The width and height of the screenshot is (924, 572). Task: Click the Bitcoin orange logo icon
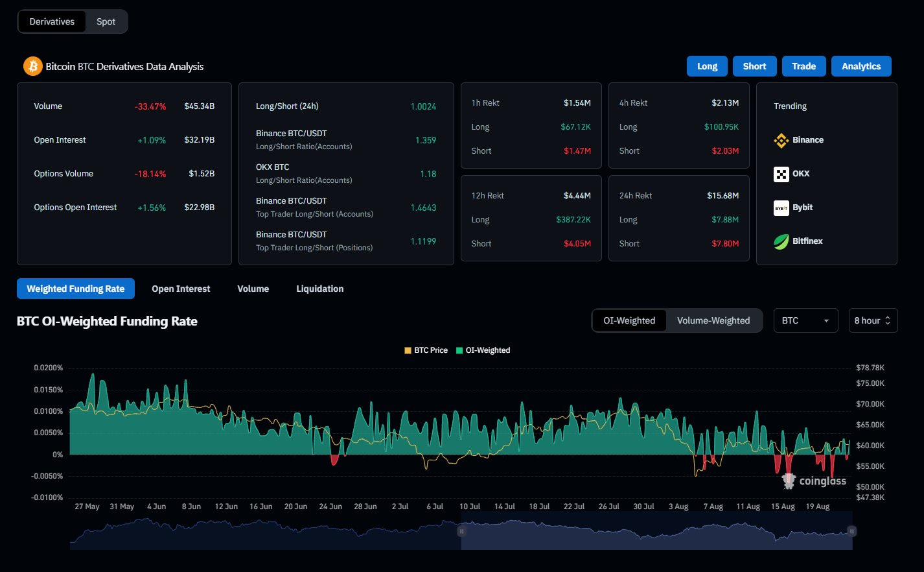32,66
